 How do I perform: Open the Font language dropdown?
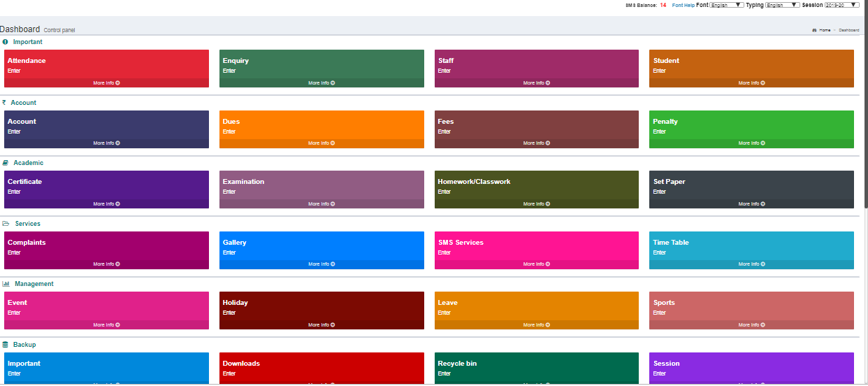(726, 5)
